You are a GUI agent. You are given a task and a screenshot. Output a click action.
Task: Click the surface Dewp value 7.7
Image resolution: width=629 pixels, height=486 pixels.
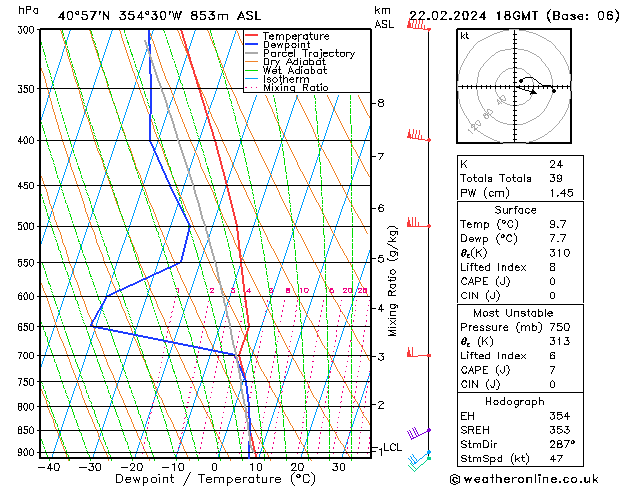558,239
